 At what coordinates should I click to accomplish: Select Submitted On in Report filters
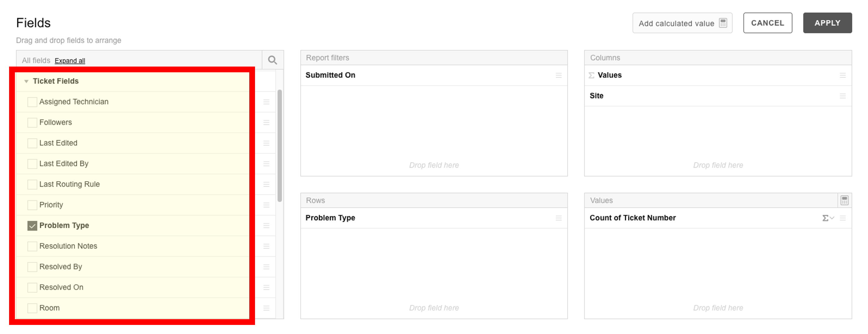pyautogui.click(x=434, y=75)
